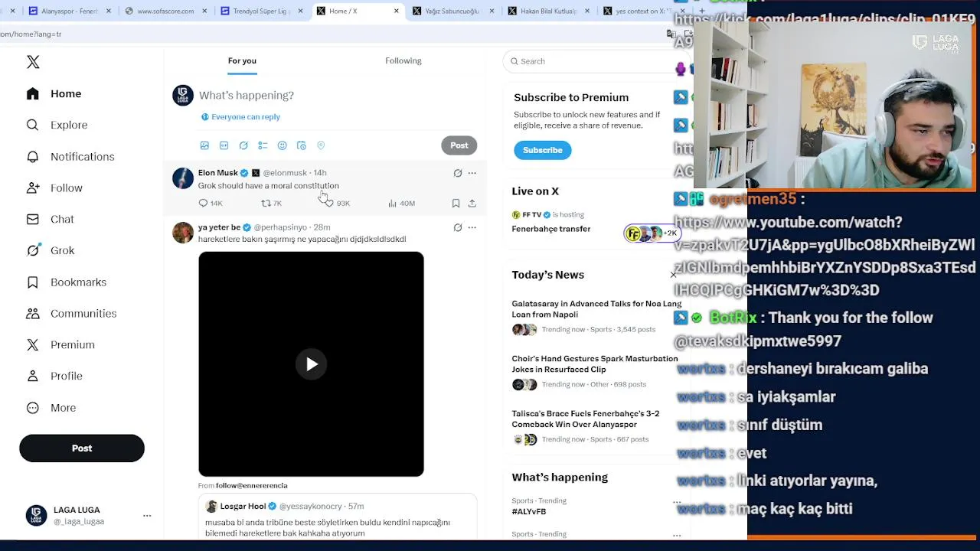Image resolution: width=980 pixels, height=551 pixels.
Task: Like Elon Musk's post (93K)
Action: point(338,203)
